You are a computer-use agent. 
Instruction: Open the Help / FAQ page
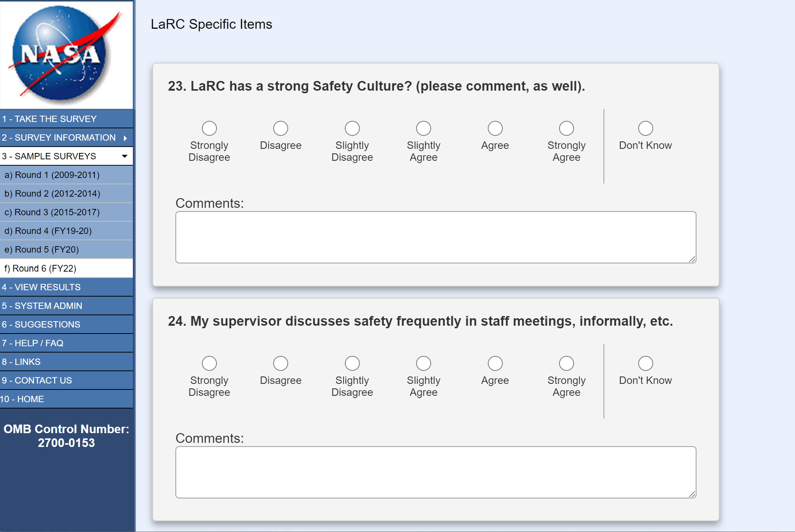click(x=33, y=343)
